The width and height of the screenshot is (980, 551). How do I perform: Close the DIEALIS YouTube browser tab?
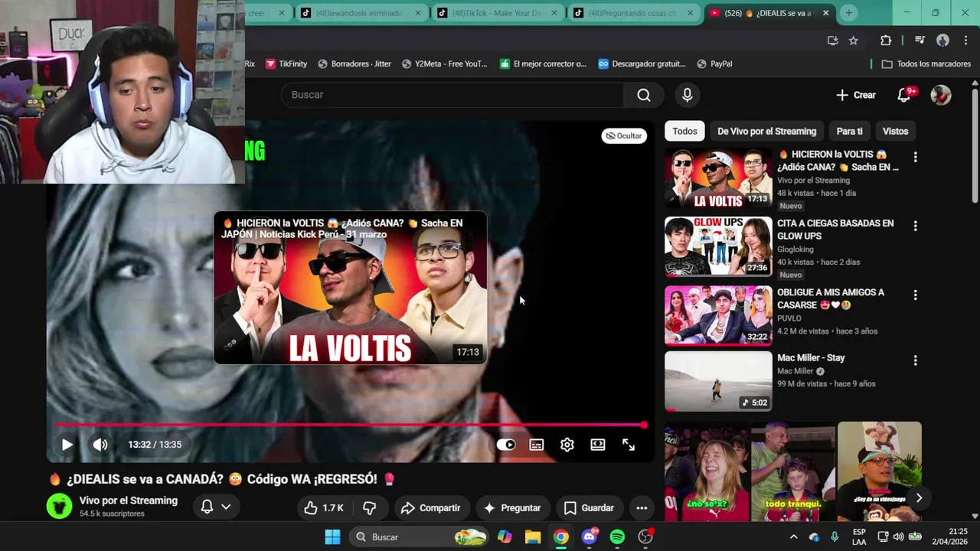(825, 13)
